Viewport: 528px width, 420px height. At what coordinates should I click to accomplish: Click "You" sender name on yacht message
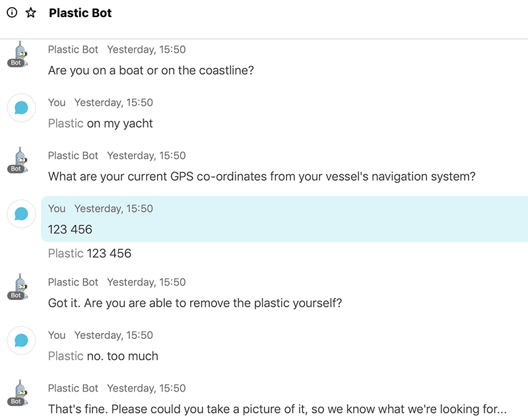57,102
